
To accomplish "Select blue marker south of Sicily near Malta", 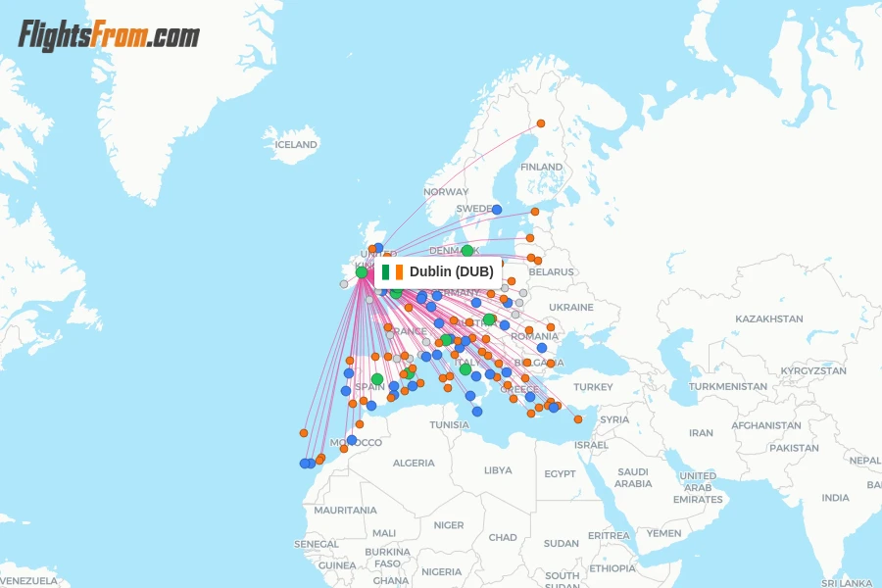I will [x=477, y=412].
